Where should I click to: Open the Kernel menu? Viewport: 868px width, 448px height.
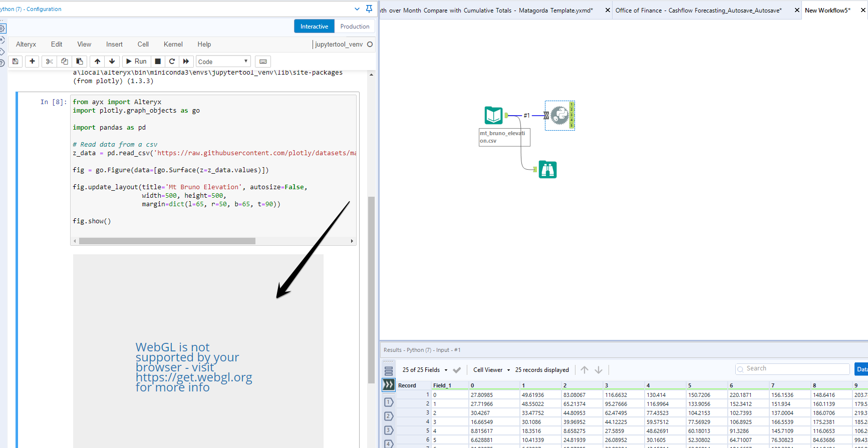pos(173,44)
